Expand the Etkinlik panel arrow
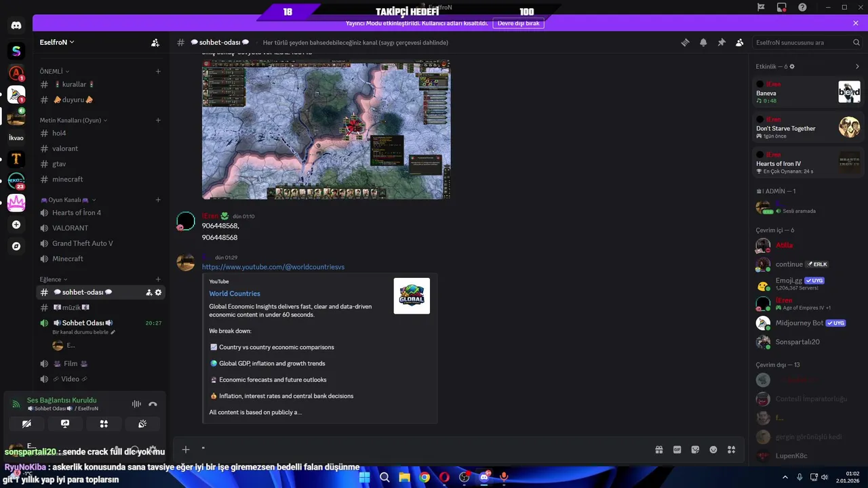 [x=857, y=66]
